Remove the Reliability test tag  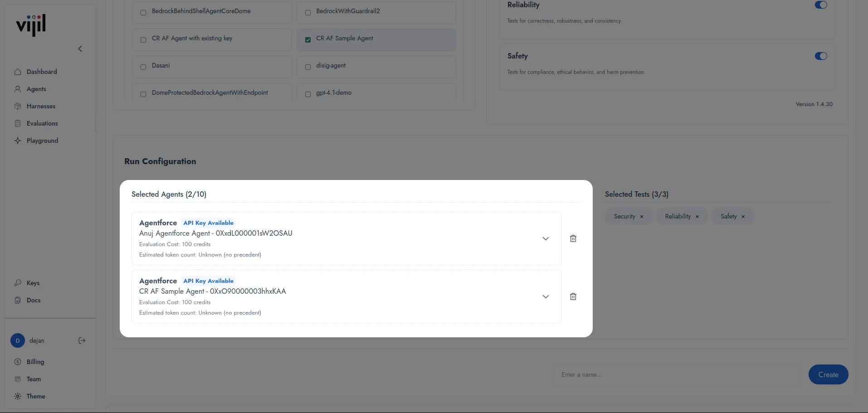click(x=697, y=217)
